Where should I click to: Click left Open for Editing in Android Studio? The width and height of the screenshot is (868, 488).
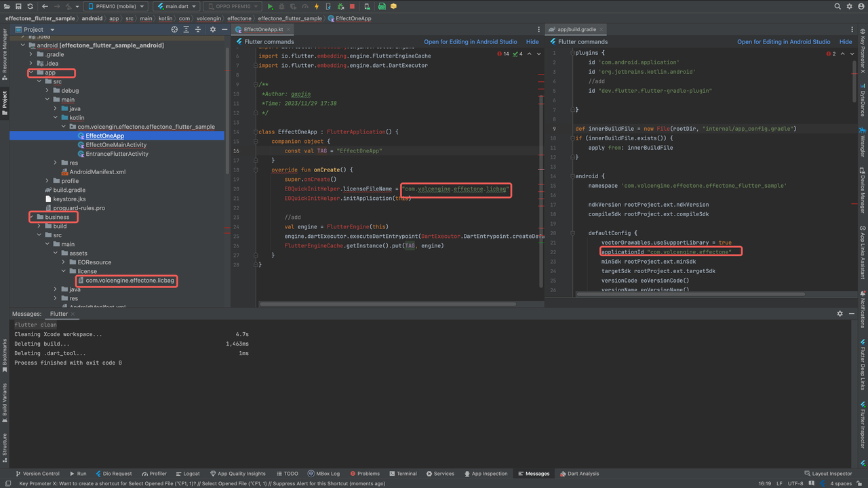pos(470,42)
